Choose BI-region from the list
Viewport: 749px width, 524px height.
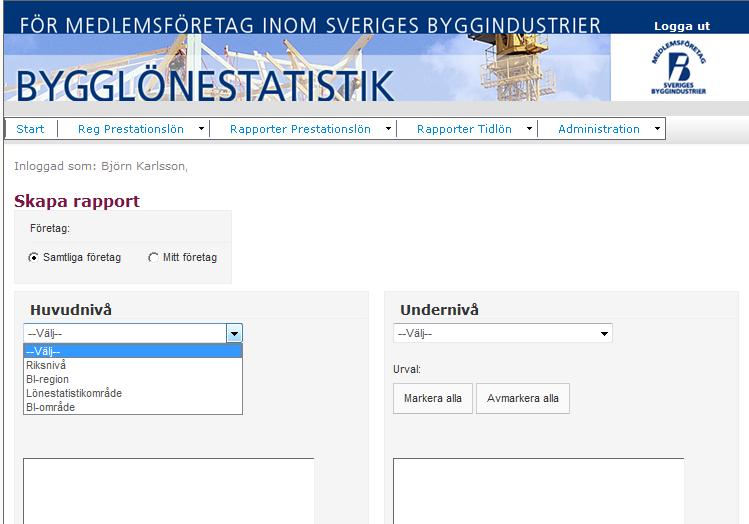pyautogui.click(x=133, y=379)
